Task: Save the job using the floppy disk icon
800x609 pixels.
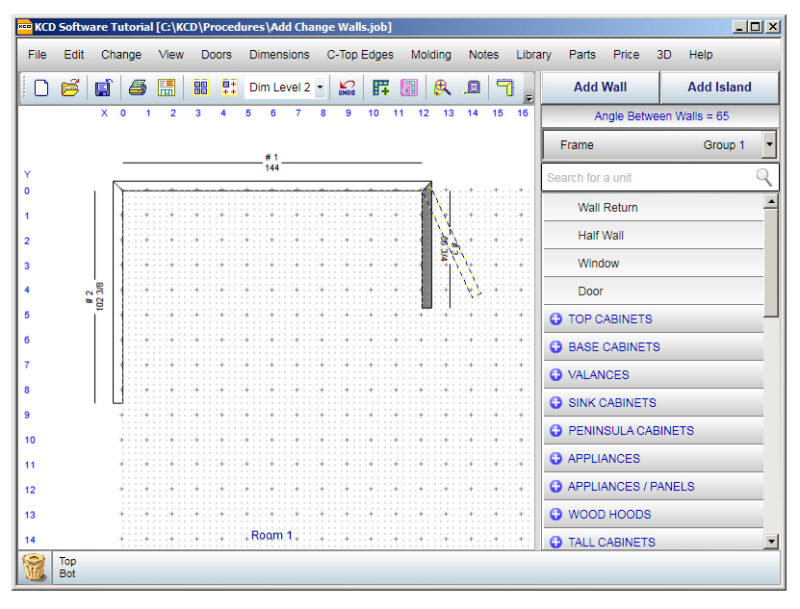Action: [x=103, y=88]
